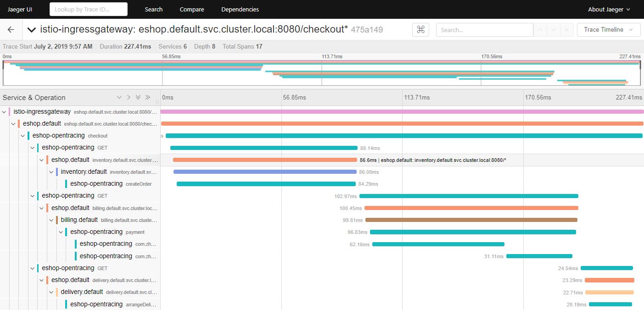Collapse the billing.default span children
Screen dimensions: 644x310
51,220
